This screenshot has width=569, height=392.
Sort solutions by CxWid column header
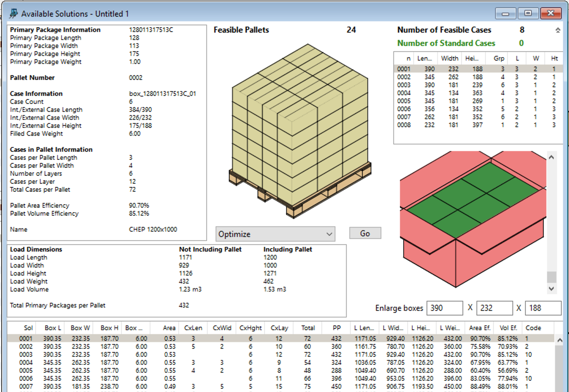[222, 328]
